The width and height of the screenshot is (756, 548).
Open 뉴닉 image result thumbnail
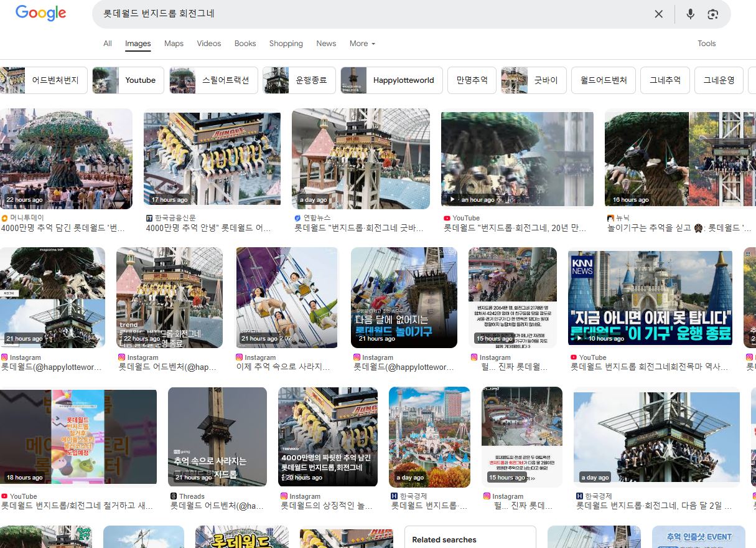tap(680, 159)
